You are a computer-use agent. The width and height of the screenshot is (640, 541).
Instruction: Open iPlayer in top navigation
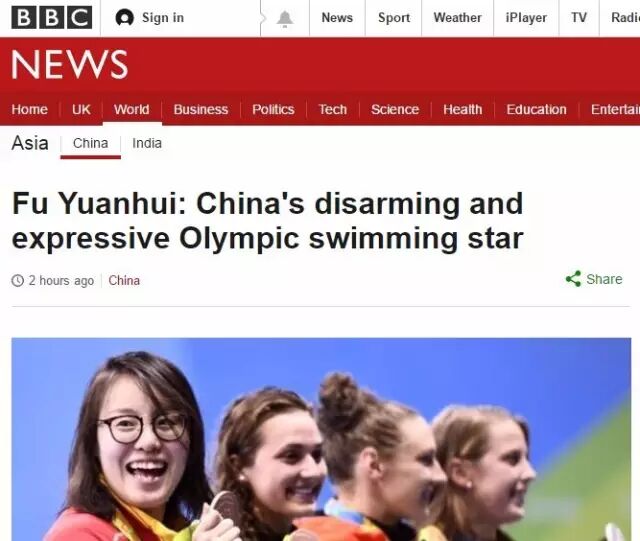coord(526,18)
